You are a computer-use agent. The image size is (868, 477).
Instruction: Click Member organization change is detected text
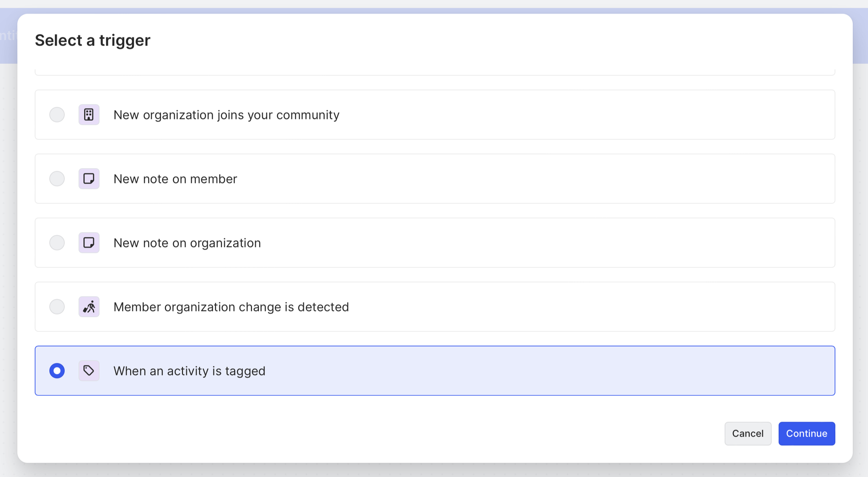point(231,307)
